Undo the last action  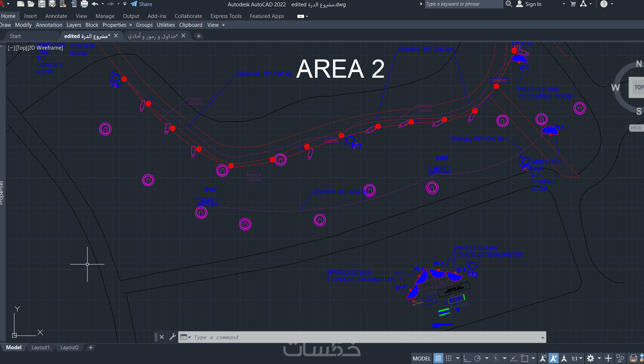click(95, 4)
